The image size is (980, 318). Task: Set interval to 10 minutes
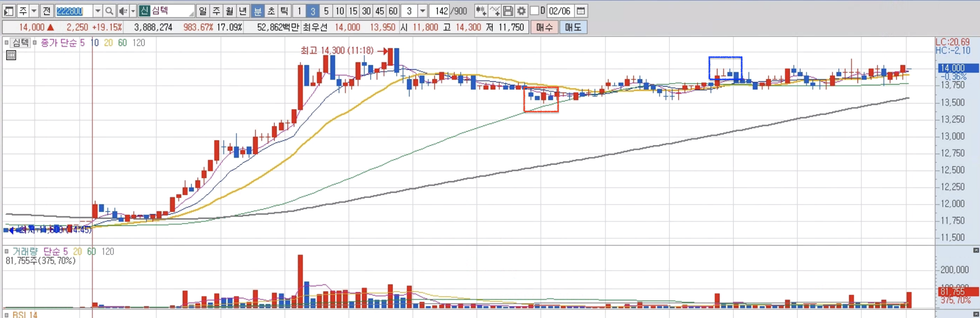point(339,11)
